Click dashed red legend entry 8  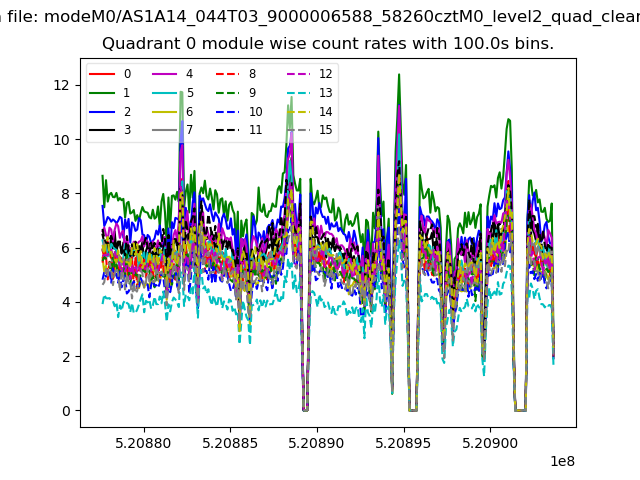pos(236,74)
